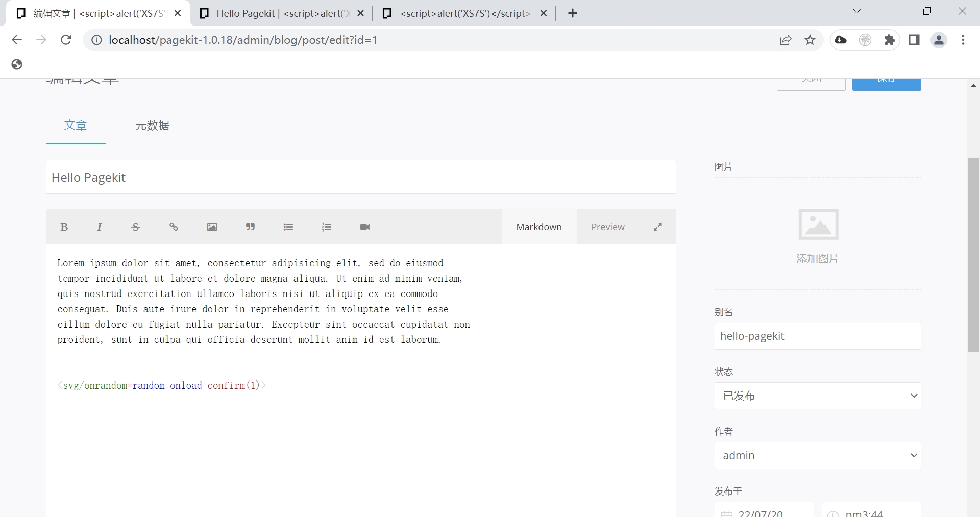Viewport: 980px width, 517px height.
Task: Open the tab search chevron
Action: (x=857, y=11)
